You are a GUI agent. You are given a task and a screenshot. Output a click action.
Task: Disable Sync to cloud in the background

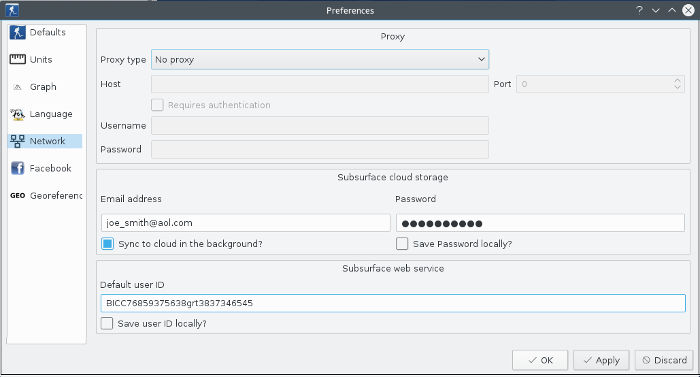click(107, 243)
